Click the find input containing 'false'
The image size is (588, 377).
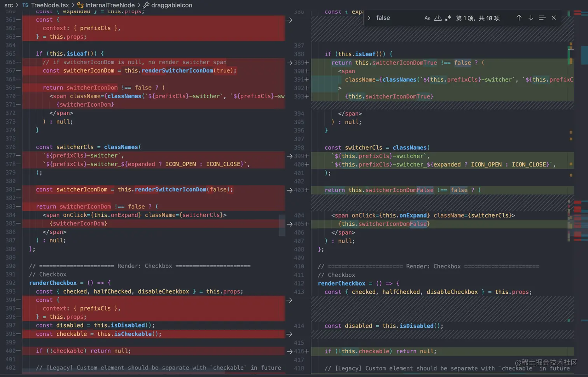pyautogui.click(x=397, y=18)
